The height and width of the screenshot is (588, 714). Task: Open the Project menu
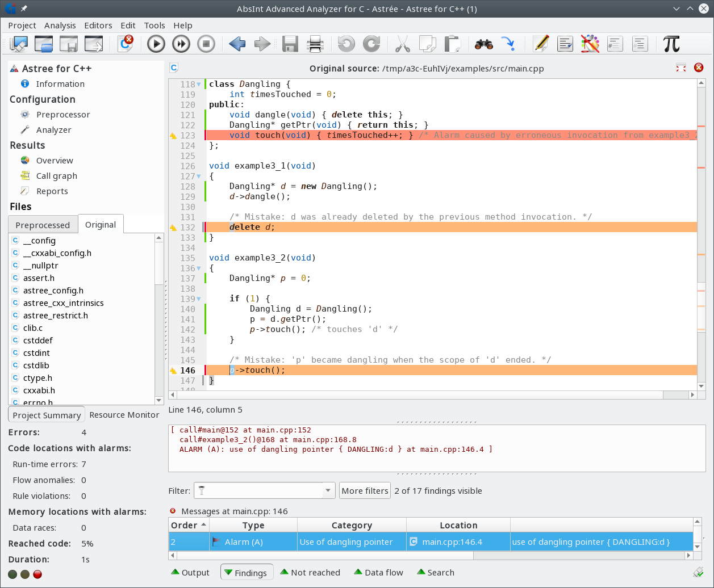click(22, 26)
